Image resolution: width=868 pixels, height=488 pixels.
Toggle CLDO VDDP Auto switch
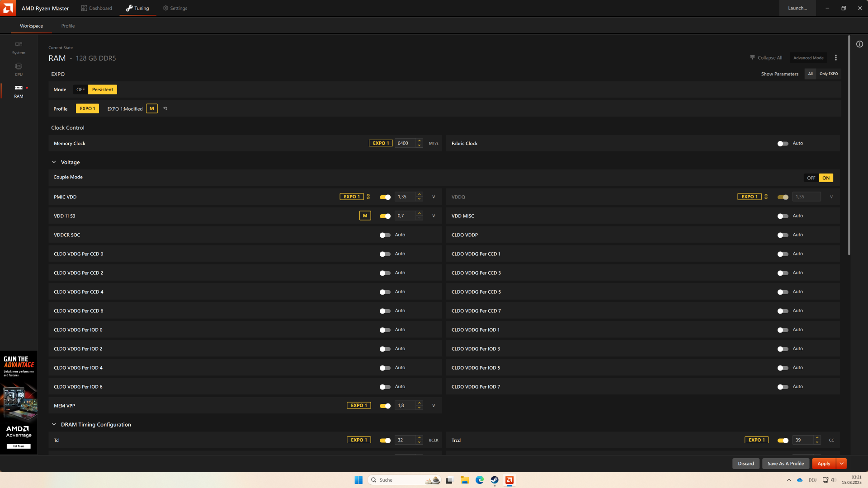pos(783,235)
